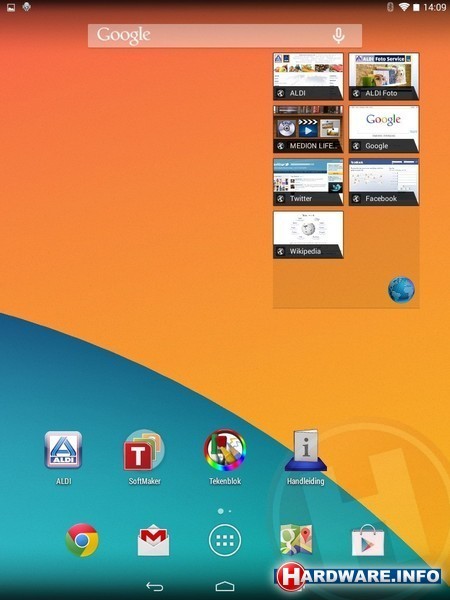Open Gmail from the dock
450x600 pixels.
click(153, 540)
